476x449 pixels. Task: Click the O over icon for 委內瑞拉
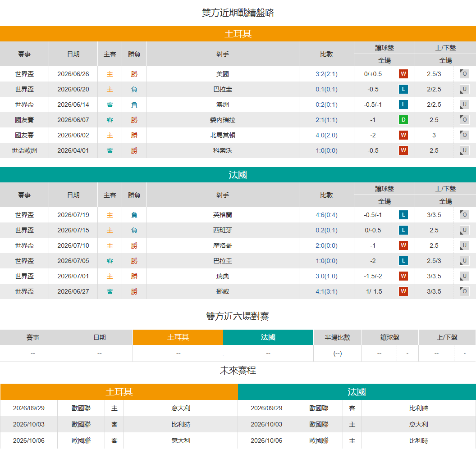464,120
